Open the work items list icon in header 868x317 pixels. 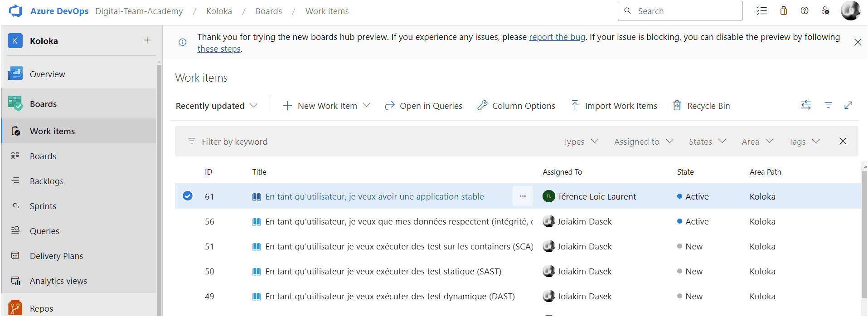tap(761, 11)
